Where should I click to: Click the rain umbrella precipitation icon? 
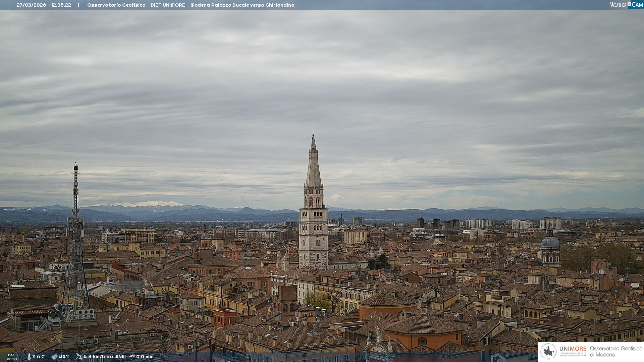tap(132, 357)
